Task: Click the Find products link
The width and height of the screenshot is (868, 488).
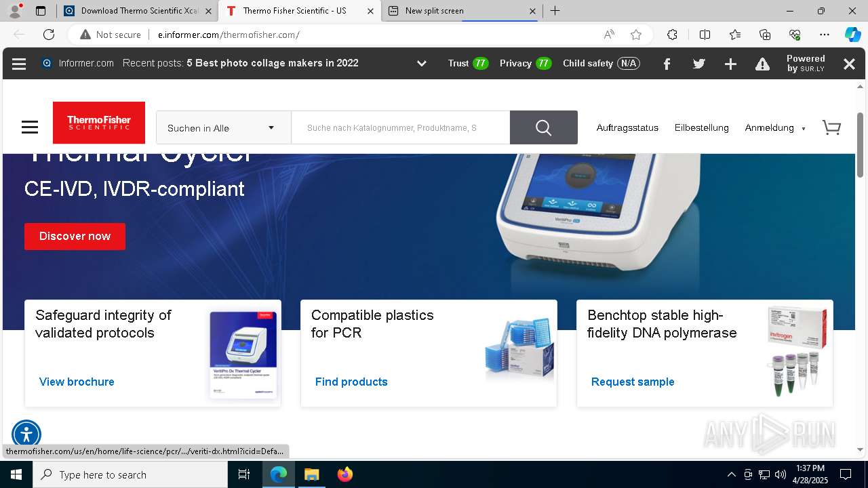Action: pyautogui.click(x=351, y=382)
